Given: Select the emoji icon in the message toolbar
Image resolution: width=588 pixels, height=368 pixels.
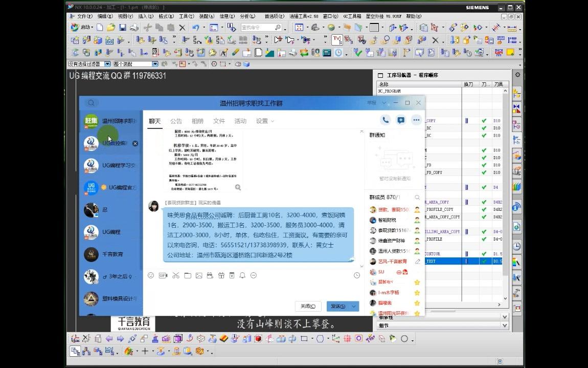Looking at the screenshot, I should click(x=150, y=275).
